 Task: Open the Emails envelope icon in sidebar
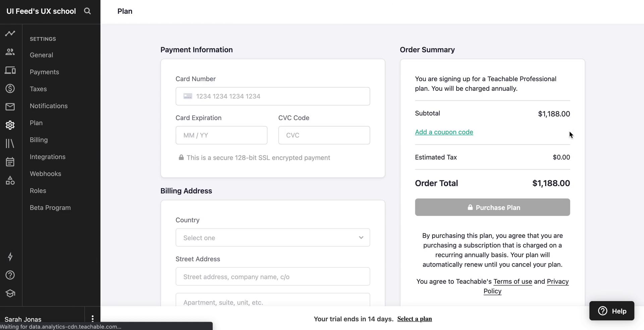coord(10,107)
